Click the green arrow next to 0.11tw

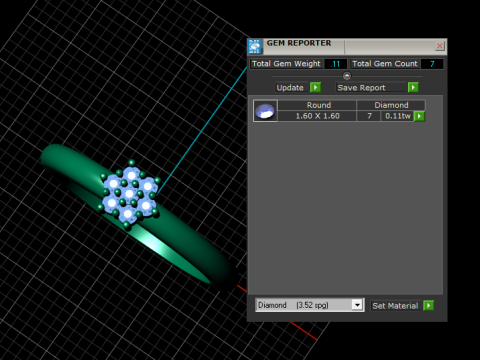click(419, 116)
